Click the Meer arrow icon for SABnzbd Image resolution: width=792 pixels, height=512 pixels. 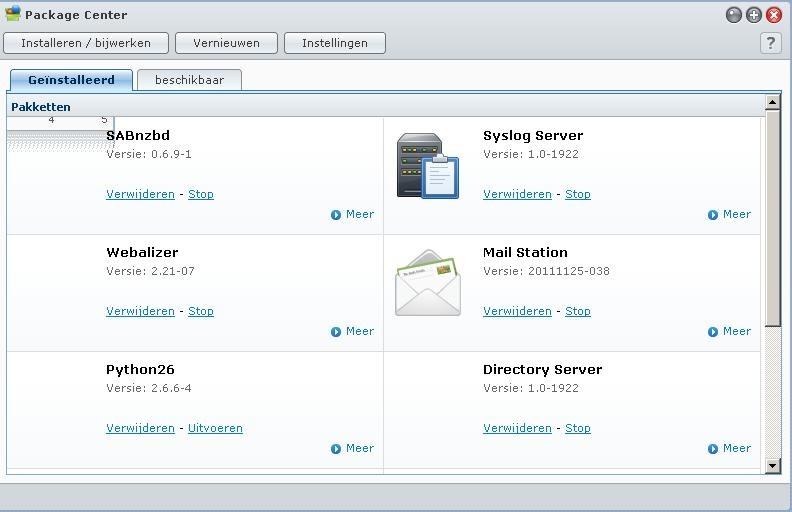pyautogui.click(x=336, y=215)
